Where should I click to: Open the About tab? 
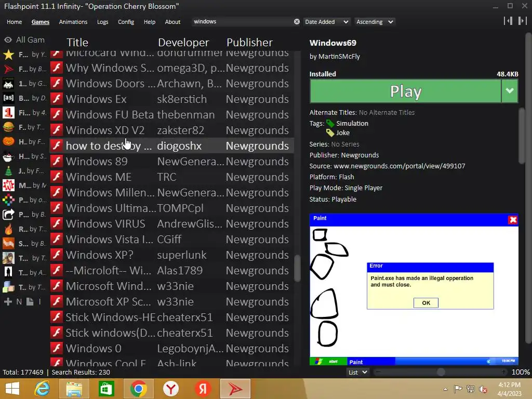(x=172, y=22)
